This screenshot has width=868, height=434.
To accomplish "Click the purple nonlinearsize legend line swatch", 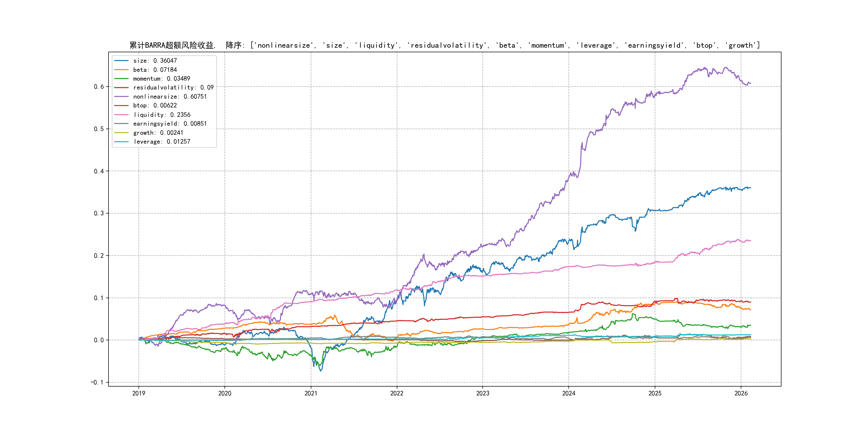I will tap(121, 97).
